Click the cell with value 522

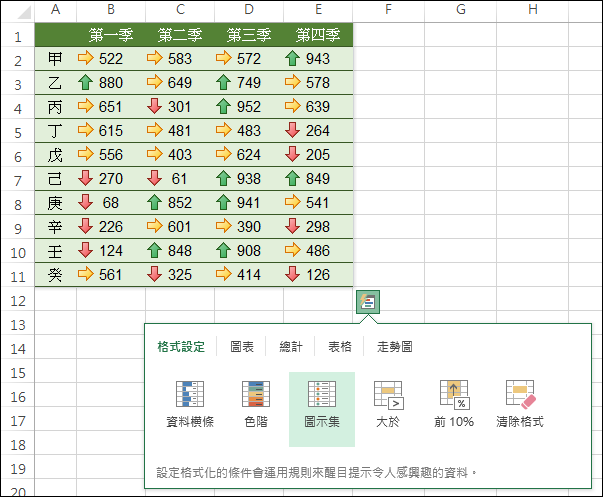111,59
